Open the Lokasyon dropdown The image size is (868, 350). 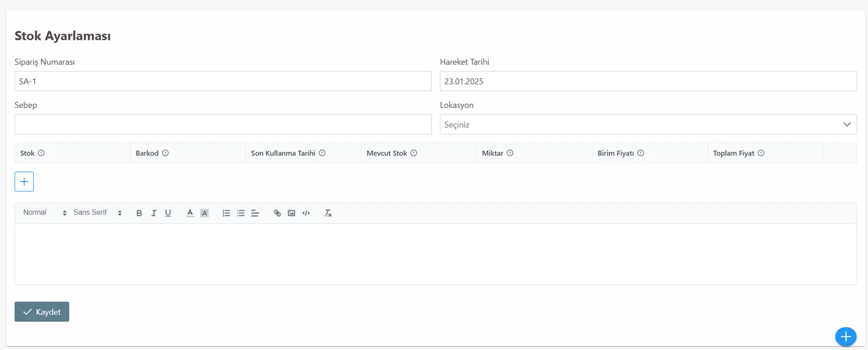tap(648, 124)
